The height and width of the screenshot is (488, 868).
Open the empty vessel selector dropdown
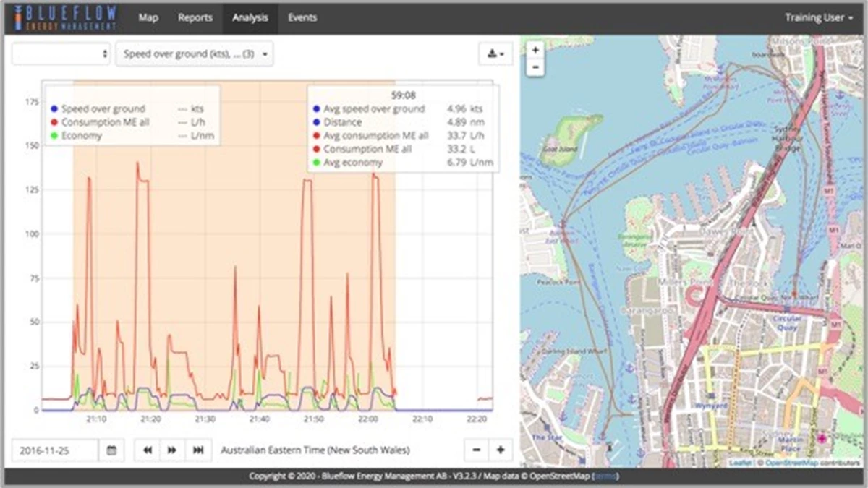(61, 53)
